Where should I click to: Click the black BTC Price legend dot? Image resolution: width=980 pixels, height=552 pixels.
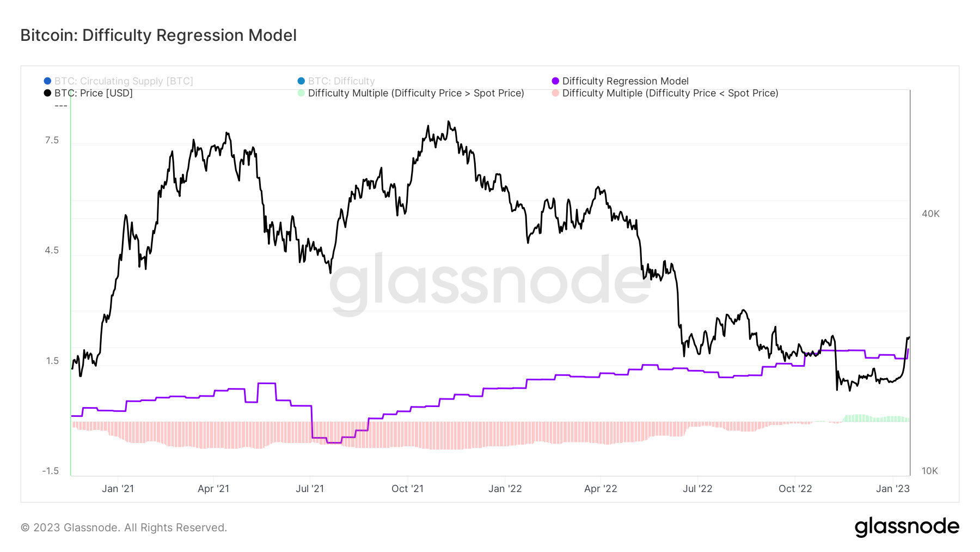pos(47,93)
